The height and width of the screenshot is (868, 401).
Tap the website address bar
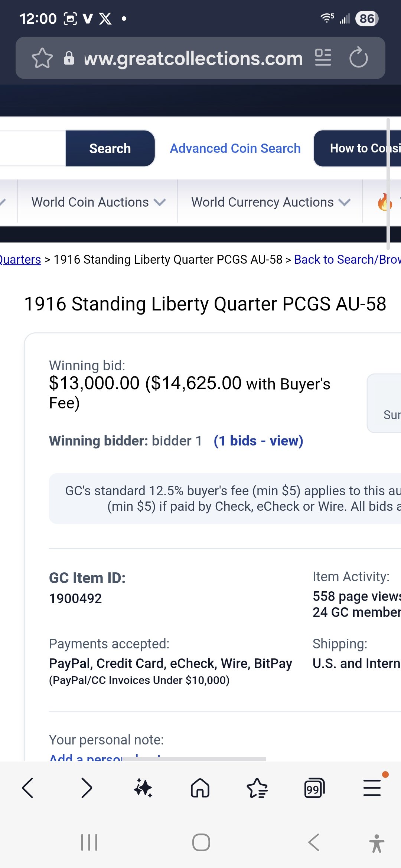tap(193, 58)
